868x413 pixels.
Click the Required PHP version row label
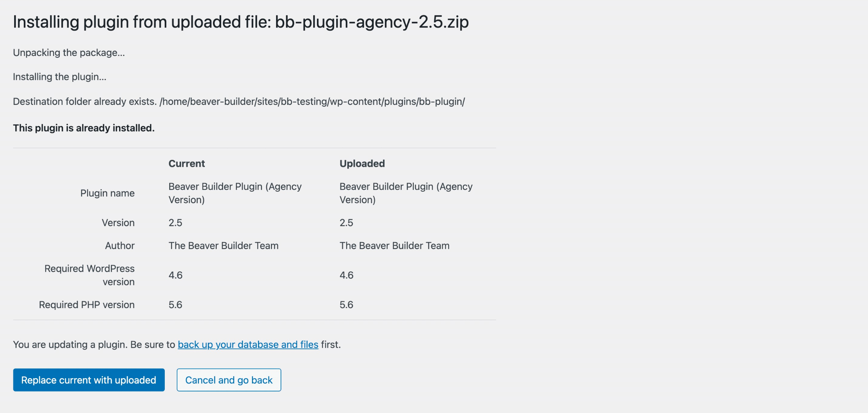pyautogui.click(x=86, y=305)
